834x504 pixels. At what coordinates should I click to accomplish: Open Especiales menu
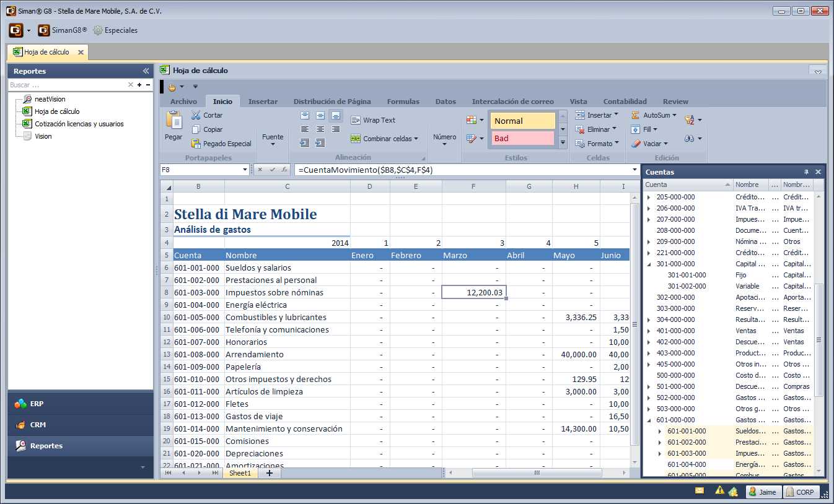(x=115, y=30)
